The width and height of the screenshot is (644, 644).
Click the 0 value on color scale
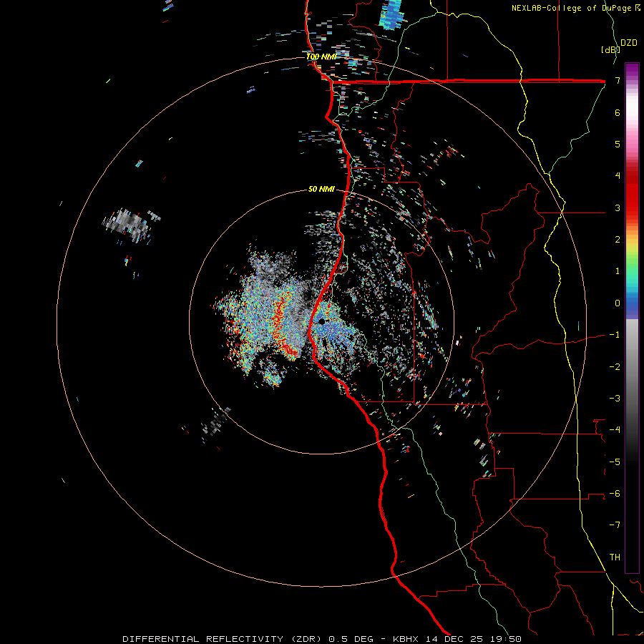point(618,303)
